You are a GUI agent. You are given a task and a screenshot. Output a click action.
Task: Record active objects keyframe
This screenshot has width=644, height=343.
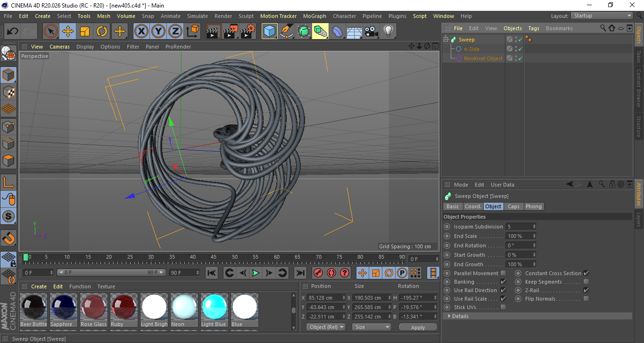[x=318, y=273]
